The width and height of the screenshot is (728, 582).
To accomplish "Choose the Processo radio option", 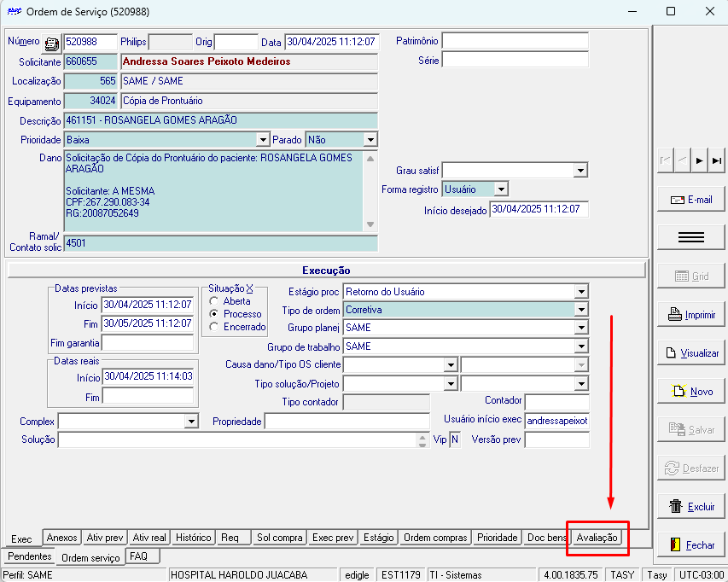I will coord(213,314).
